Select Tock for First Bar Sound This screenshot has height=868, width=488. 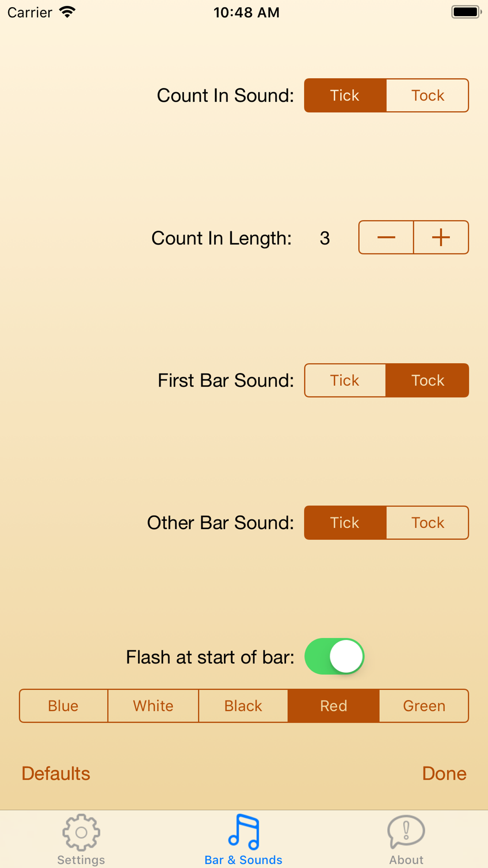click(x=427, y=380)
